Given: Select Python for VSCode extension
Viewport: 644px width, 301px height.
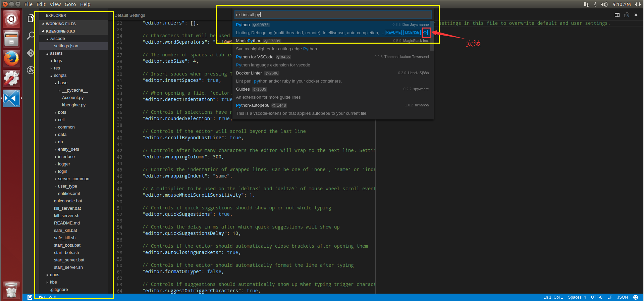Looking at the screenshot, I should click(x=331, y=61).
